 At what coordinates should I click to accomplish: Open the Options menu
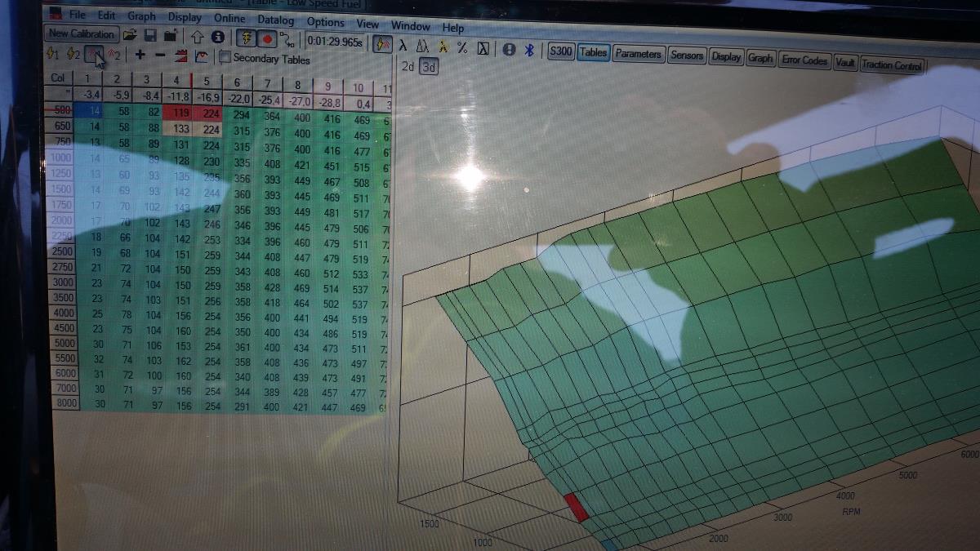pyautogui.click(x=325, y=22)
